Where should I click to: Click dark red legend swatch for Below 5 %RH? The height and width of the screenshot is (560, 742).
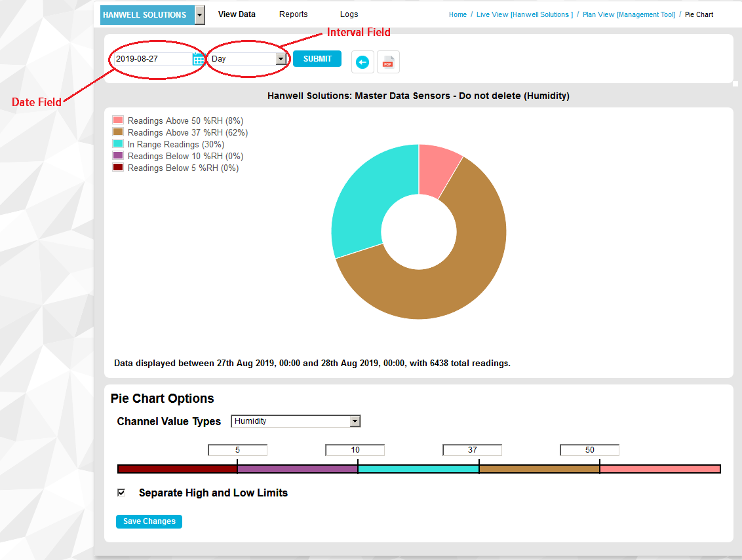118,168
